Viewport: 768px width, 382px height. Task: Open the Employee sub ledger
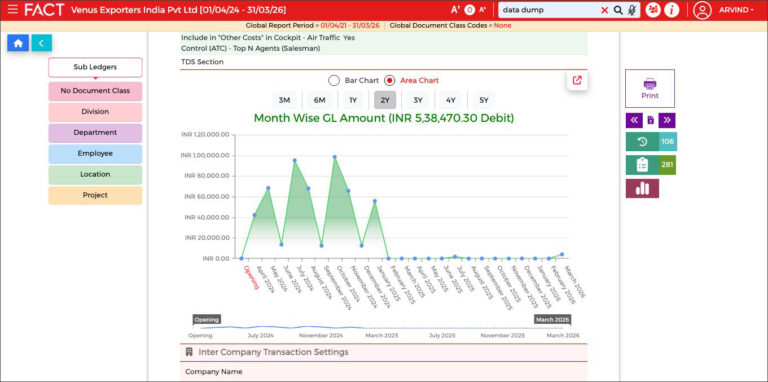(95, 153)
